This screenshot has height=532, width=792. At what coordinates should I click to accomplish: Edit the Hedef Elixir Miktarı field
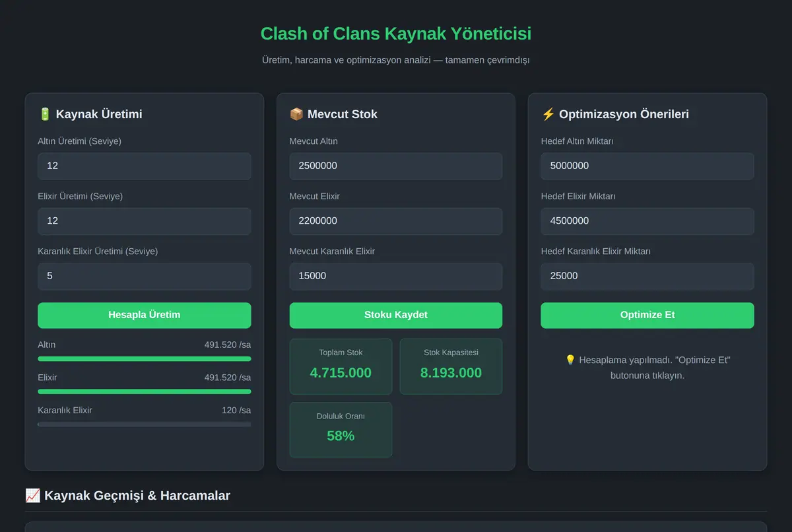[x=647, y=221]
